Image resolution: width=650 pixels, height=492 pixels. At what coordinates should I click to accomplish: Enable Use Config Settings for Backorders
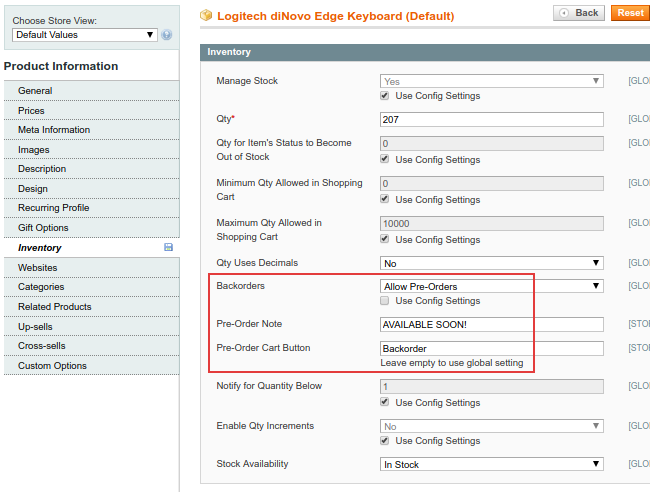click(x=385, y=301)
